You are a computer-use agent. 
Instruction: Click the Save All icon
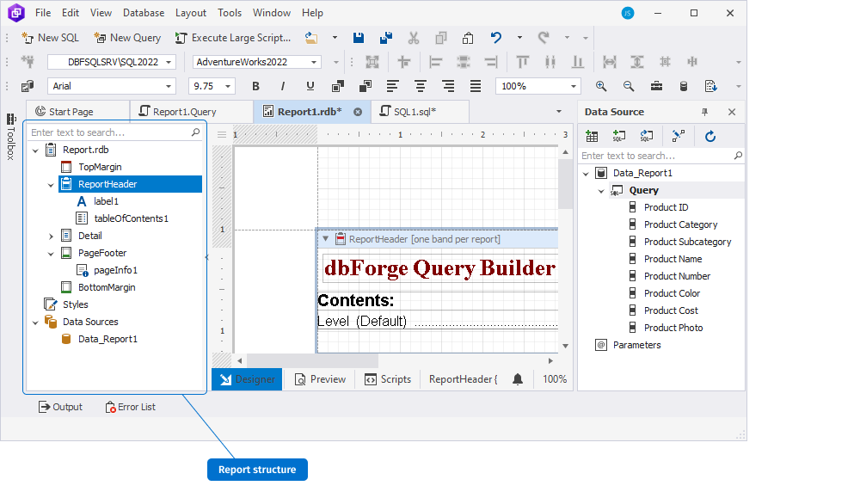386,38
